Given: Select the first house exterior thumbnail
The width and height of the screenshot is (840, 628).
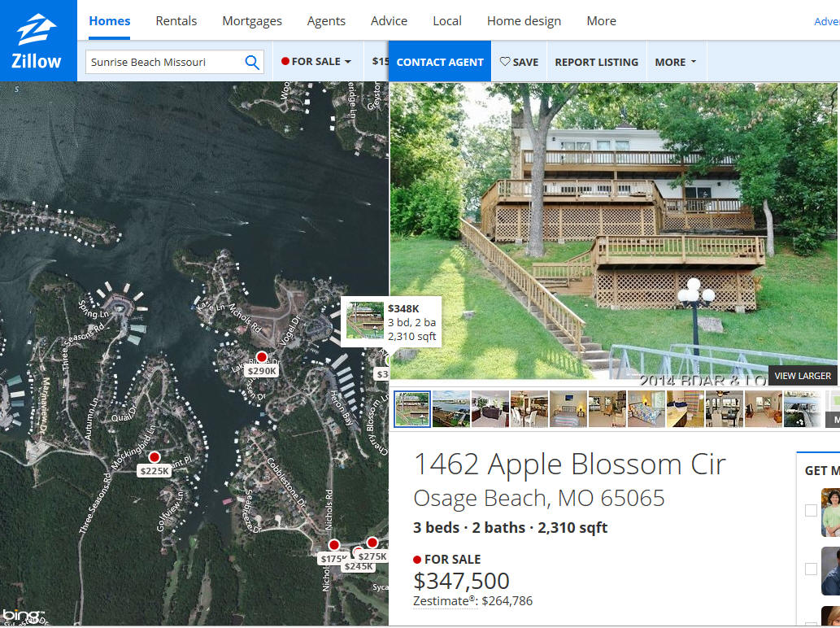Looking at the screenshot, I should (x=412, y=409).
